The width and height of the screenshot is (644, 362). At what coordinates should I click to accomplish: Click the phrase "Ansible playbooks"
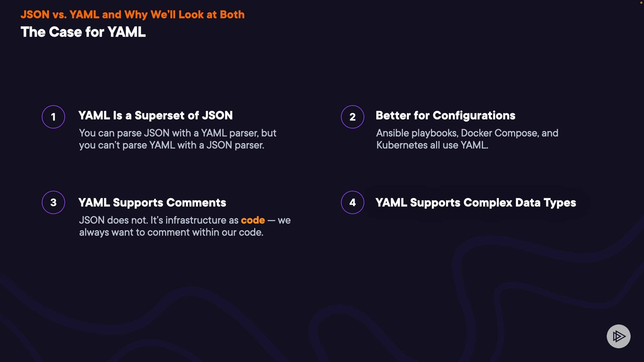click(x=417, y=133)
